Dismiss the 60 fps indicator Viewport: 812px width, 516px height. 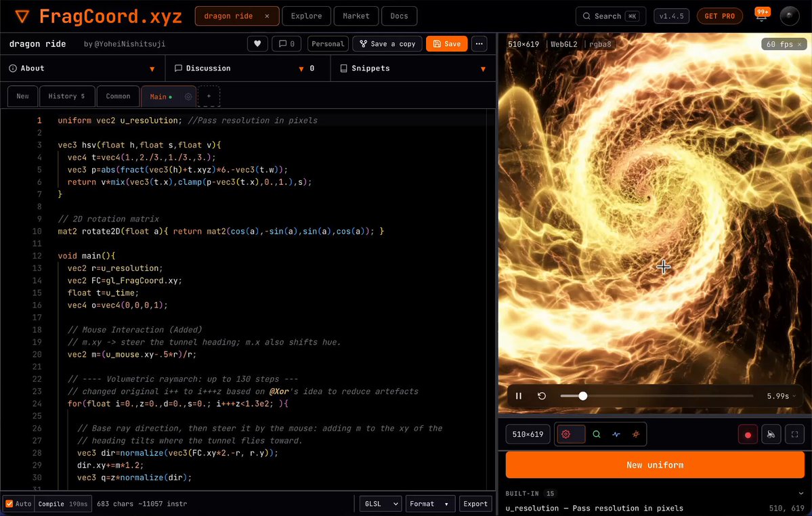[799, 45]
